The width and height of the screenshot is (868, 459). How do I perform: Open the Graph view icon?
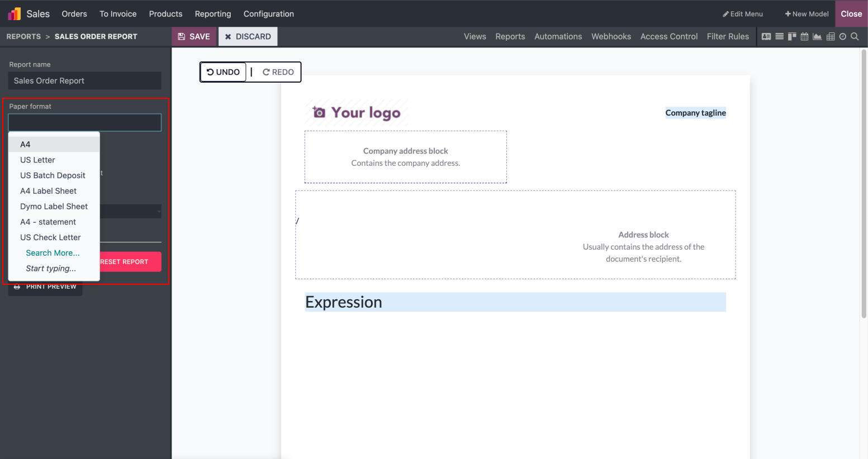(x=817, y=36)
